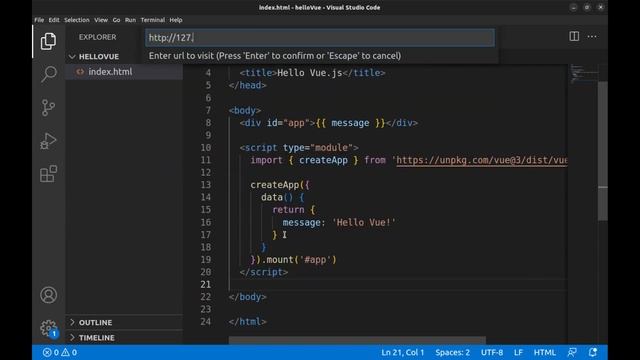640x360 pixels.
Task: Open the Help menu
Action: click(176, 20)
